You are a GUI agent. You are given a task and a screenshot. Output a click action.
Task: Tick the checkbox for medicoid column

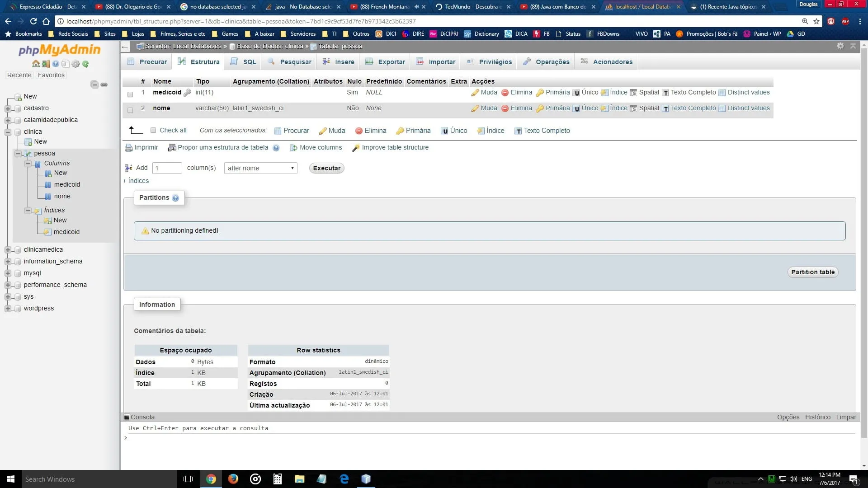130,94
